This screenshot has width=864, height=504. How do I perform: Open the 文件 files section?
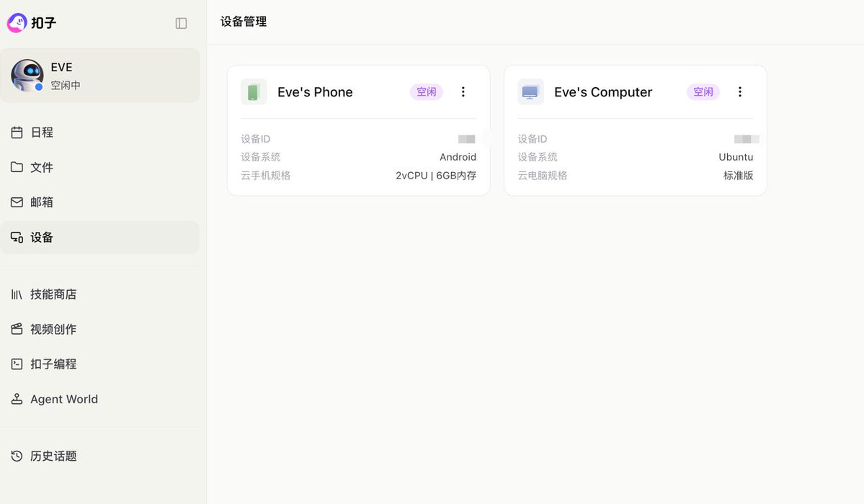click(x=41, y=167)
